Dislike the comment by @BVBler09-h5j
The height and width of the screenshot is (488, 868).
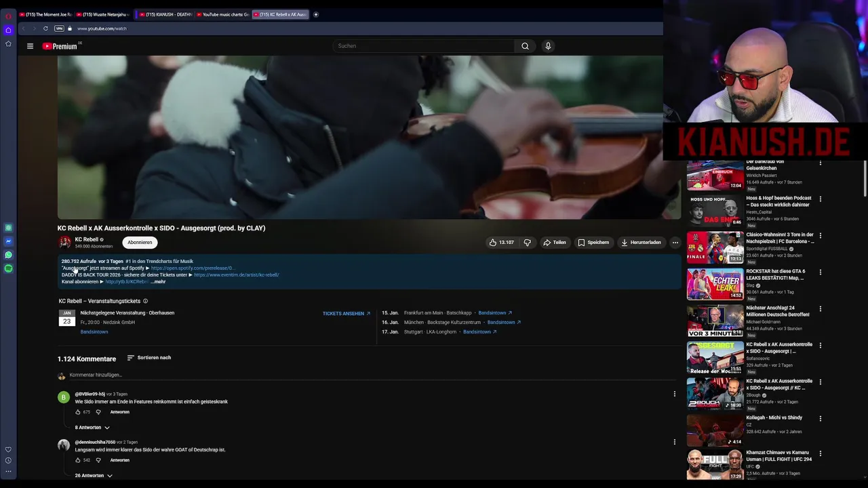click(x=98, y=412)
